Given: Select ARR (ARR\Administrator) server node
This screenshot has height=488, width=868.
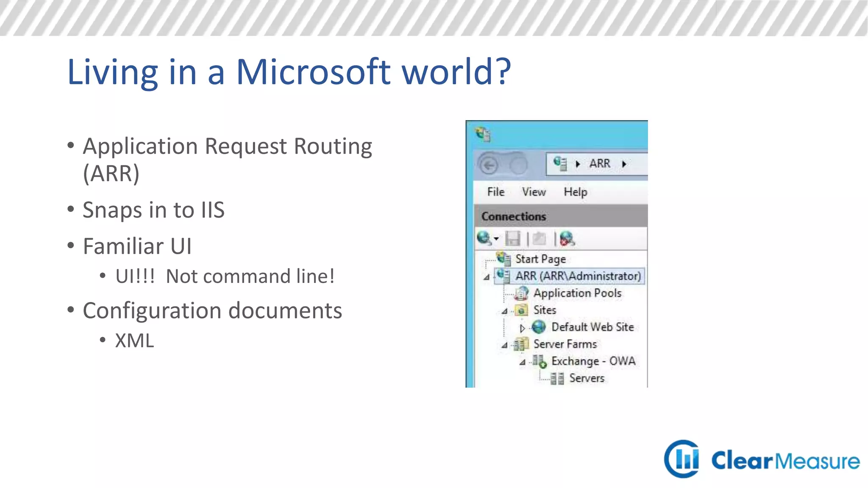Looking at the screenshot, I should click(x=578, y=276).
